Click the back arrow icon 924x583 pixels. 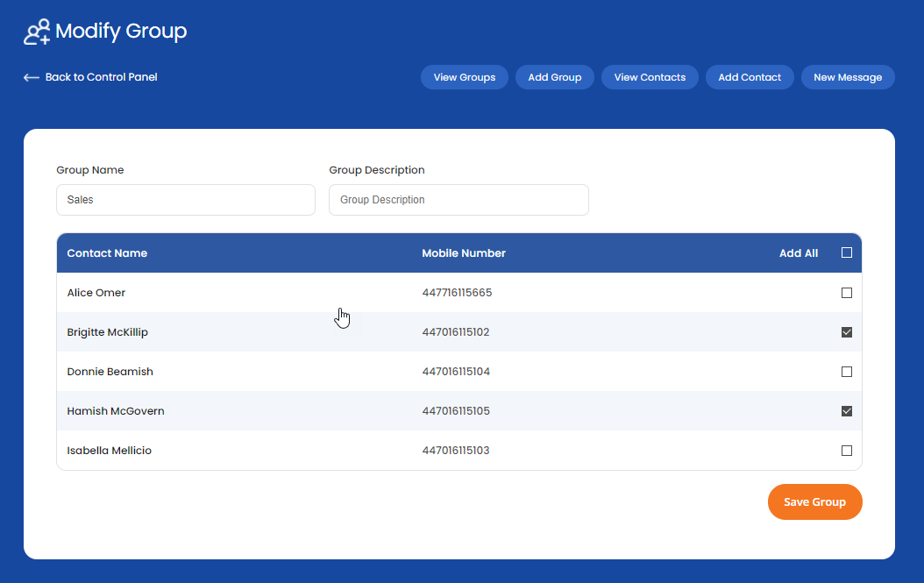[32, 78]
